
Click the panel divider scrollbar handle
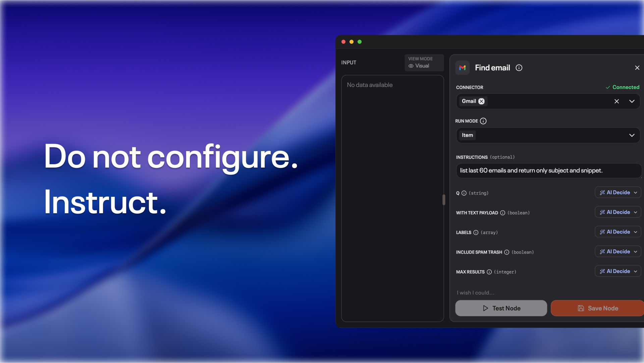click(x=444, y=200)
